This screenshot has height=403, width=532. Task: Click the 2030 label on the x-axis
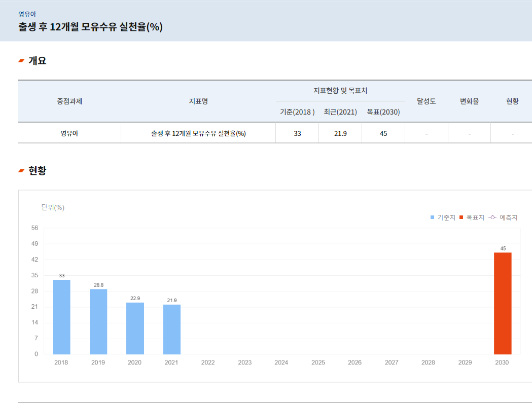coord(502,362)
